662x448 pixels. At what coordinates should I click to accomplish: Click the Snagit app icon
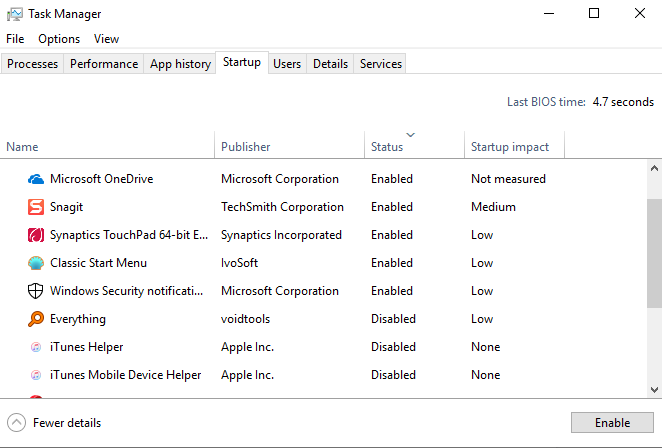click(x=36, y=207)
